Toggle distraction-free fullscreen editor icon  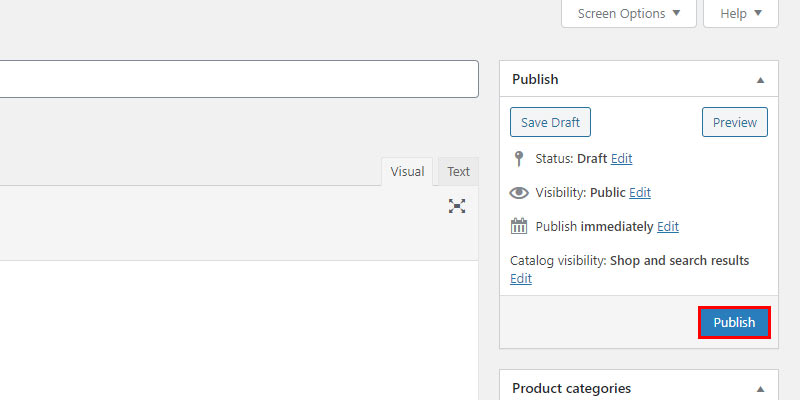457,206
